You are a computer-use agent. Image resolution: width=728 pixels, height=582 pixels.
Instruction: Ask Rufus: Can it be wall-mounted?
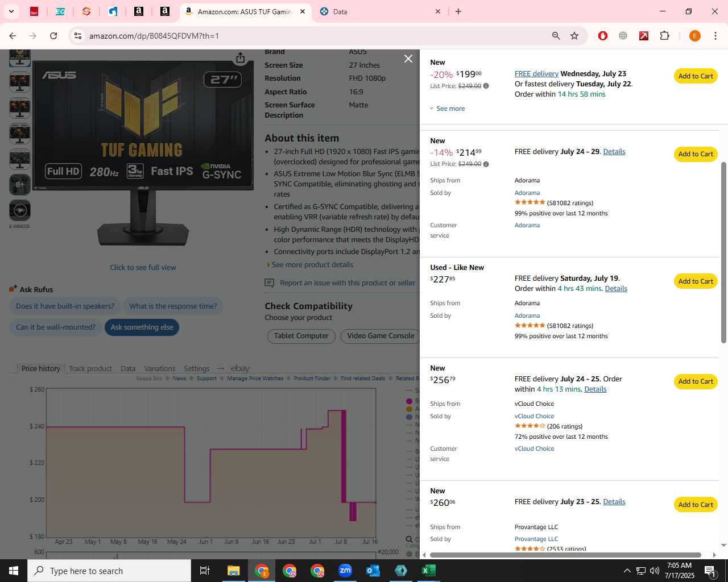[x=56, y=327]
